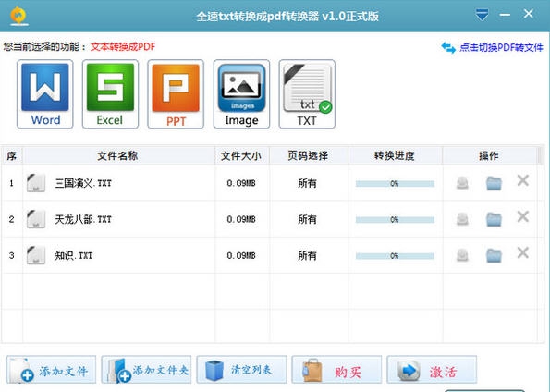Open output file for 知识.TXT
This screenshot has height=392, width=550.
pos(462,255)
